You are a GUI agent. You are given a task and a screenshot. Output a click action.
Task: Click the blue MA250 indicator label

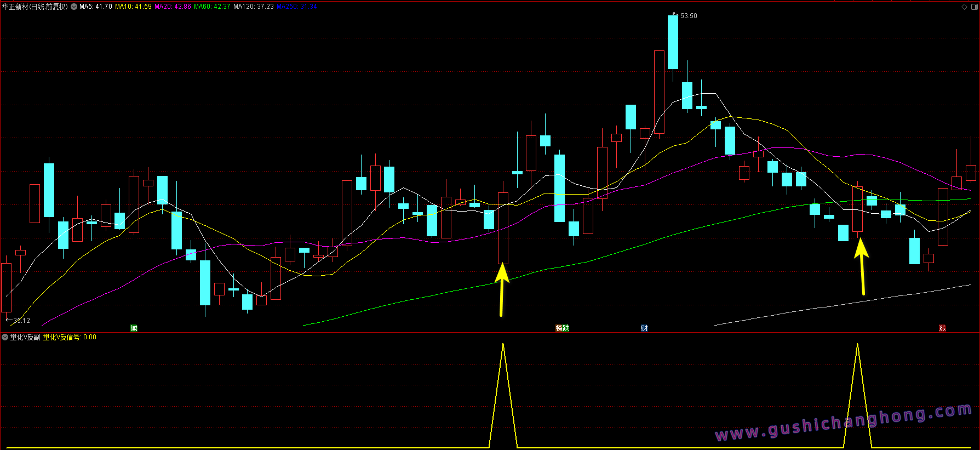[x=296, y=7]
